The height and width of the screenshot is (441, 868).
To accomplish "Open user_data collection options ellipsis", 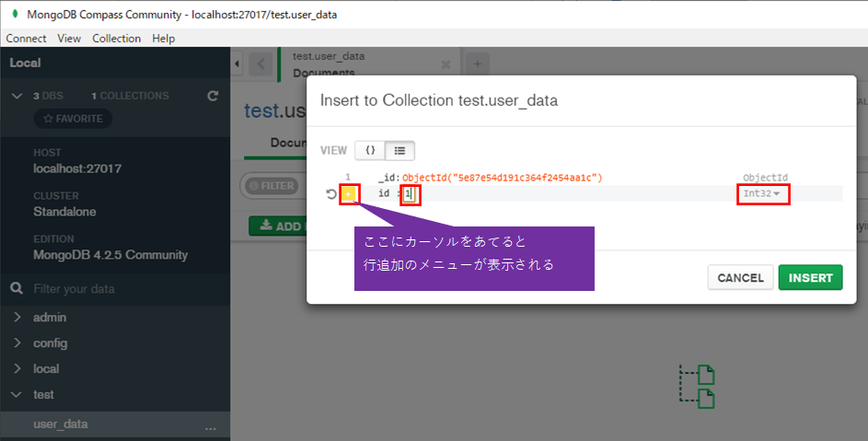I will coord(211,428).
